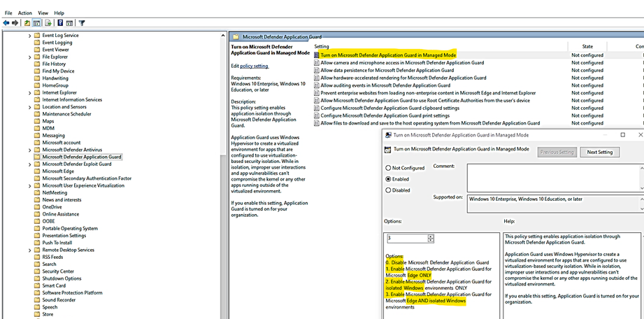Click the Forward arrow toolbar icon
Image resolution: width=644 pixels, height=319 pixels.
point(15,23)
